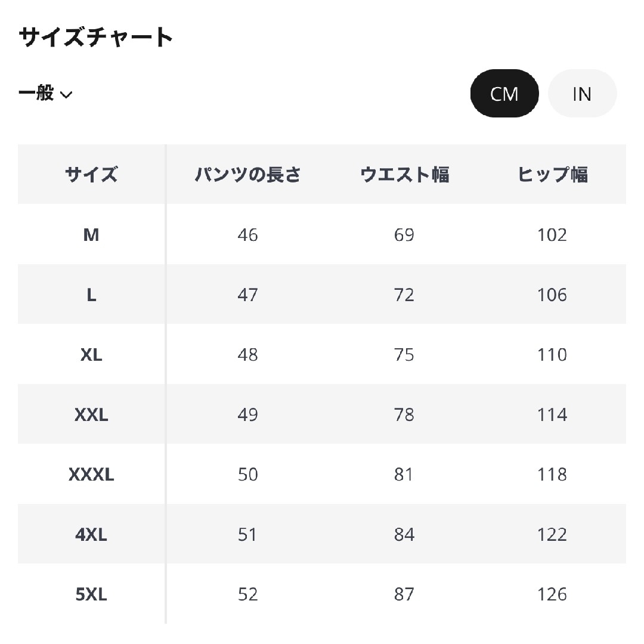Select the XXXL size row label
644x644 pixels.
point(91,475)
